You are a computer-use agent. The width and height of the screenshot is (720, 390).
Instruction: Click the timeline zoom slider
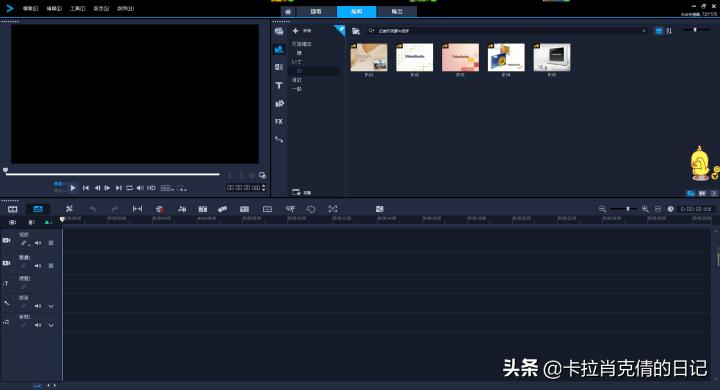tap(623, 209)
